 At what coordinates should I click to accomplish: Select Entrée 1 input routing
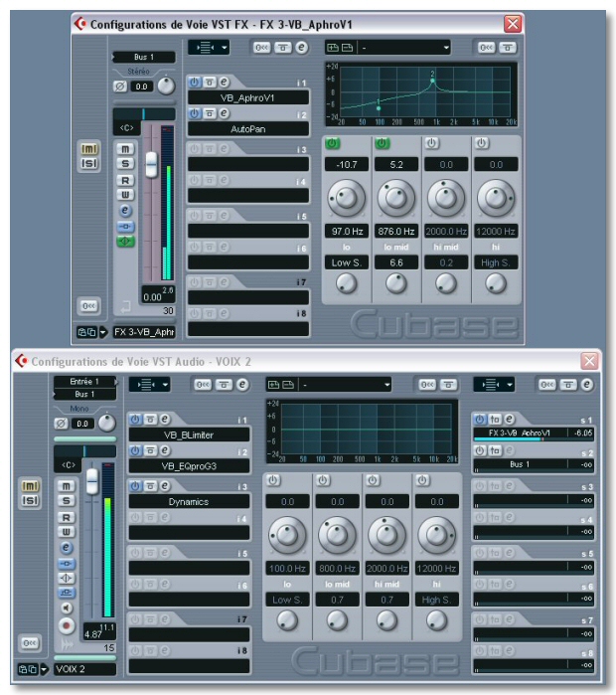coord(85,382)
